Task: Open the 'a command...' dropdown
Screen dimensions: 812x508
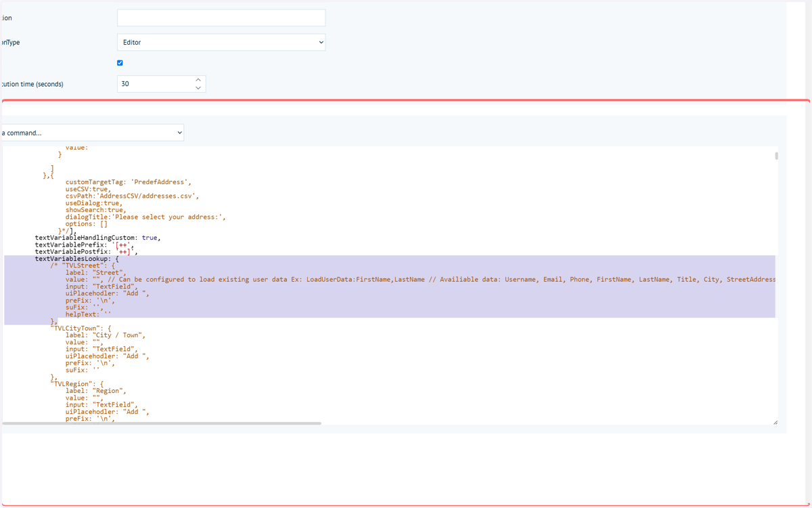Action: [x=92, y=133]
